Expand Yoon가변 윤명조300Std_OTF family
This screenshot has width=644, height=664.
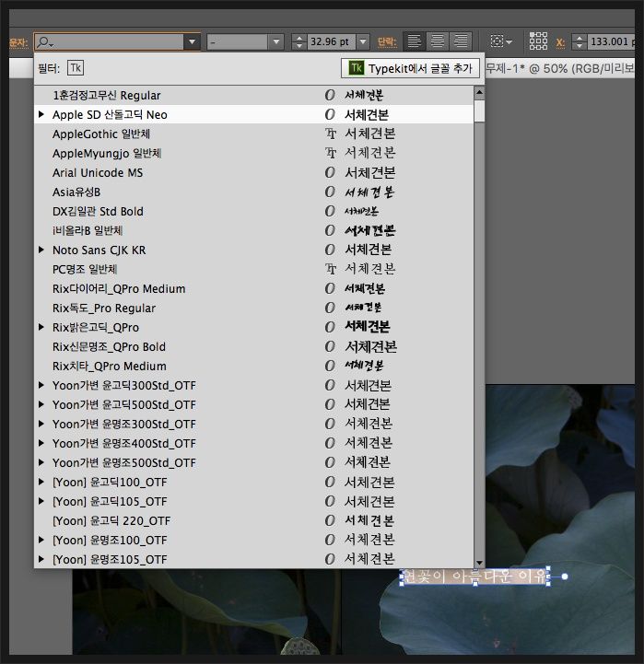[x=41, y=424]
